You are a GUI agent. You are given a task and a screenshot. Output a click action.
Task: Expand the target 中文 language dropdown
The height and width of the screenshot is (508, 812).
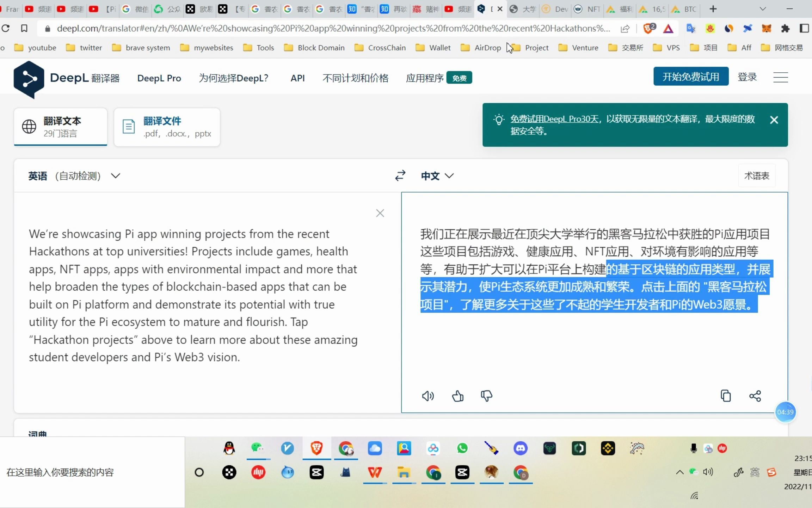[438, 176]
